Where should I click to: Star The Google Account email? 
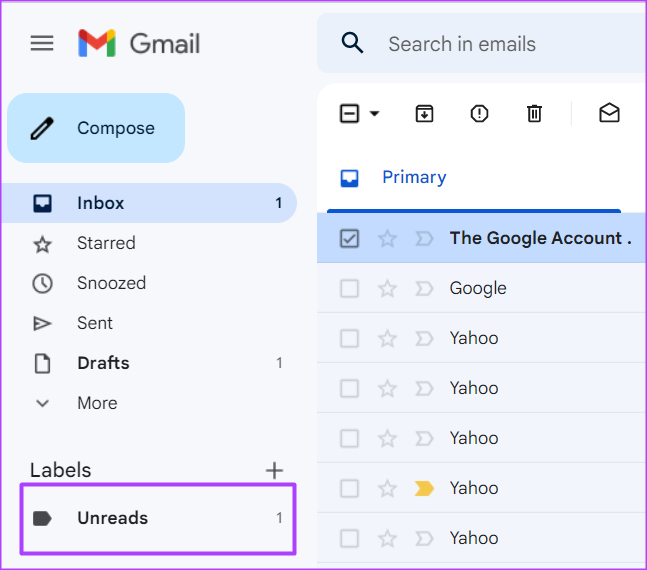(x=387, y=239)
